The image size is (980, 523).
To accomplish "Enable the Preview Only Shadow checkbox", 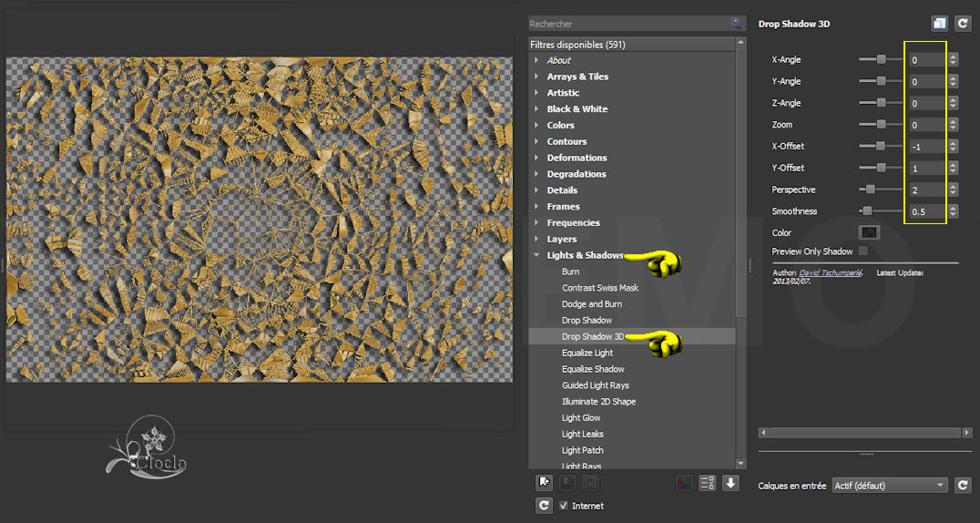I will click(863, 251).
